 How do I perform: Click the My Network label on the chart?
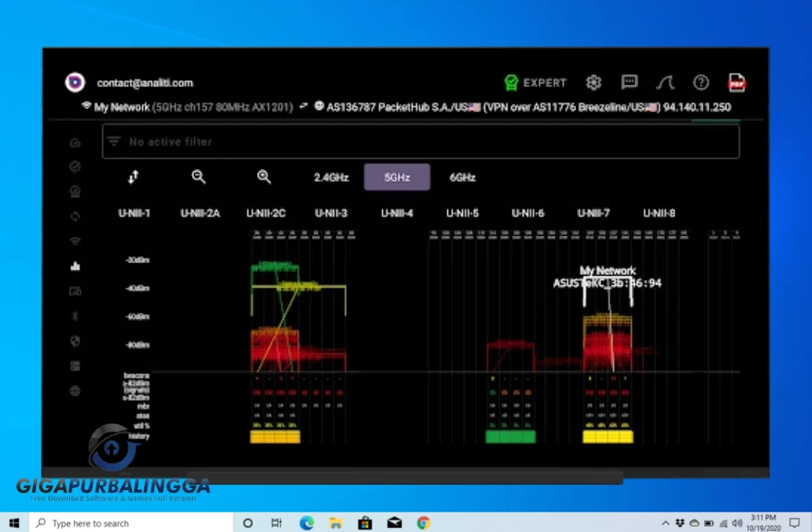[x=607, y=270]
